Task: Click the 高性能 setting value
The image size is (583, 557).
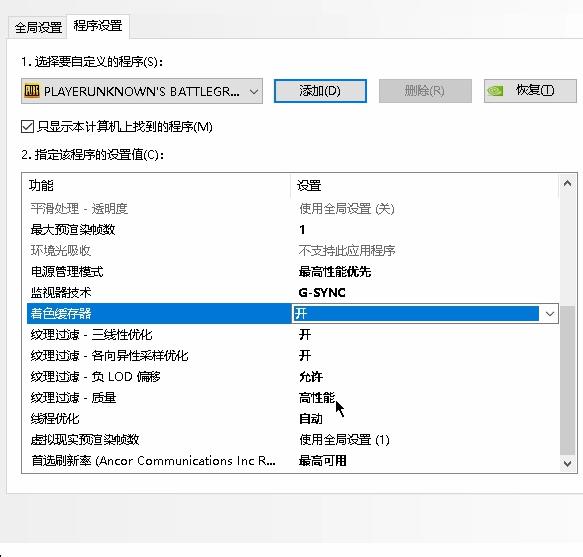Action: (317, 398)
